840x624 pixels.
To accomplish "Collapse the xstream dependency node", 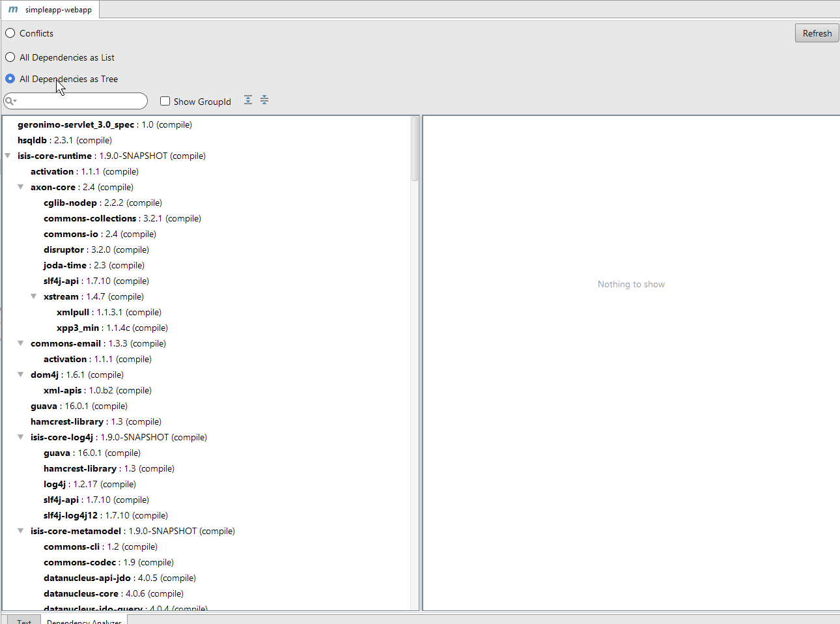I will 34,296.
